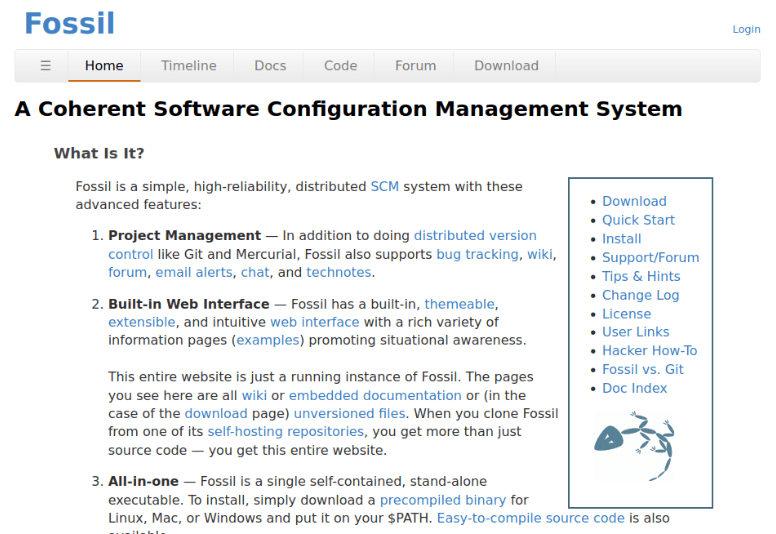776x534 pixels.
Task: Open the Forum tab
Action: pos(415,66)
